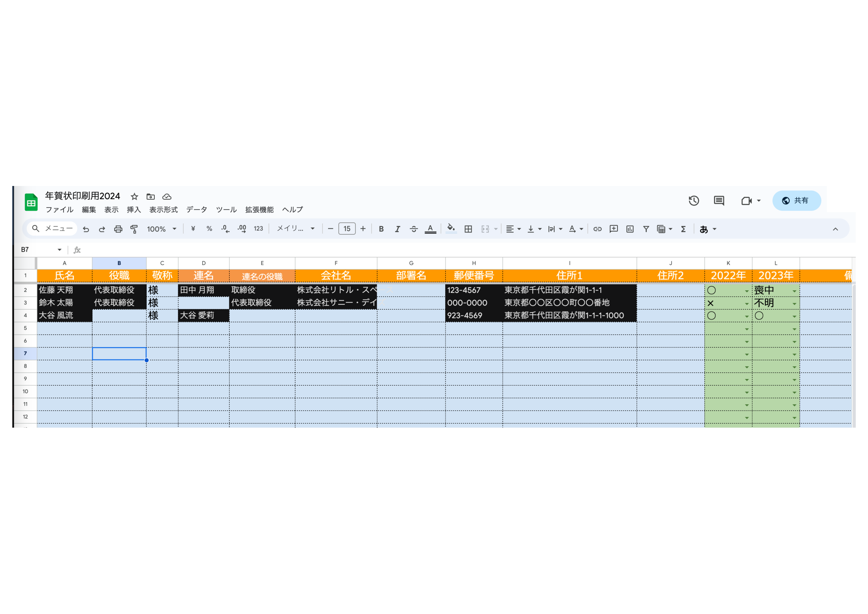
Task: Insert a comment from toolbar
Action: click(x=613, y=229)
